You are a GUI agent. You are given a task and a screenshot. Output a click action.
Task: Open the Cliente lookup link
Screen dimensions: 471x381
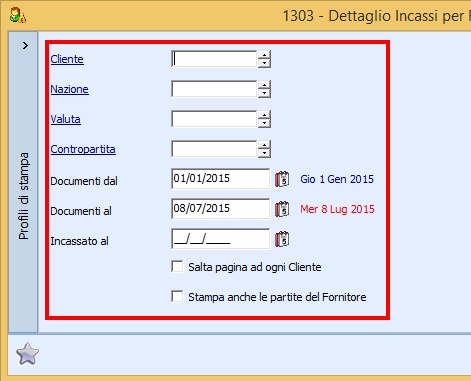(67, 59)
